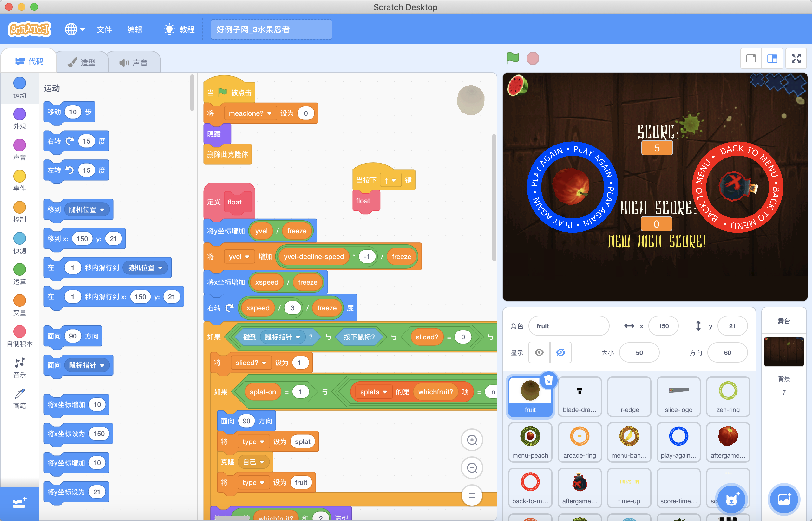Viewport: 812px width, 521px height.
Task: Switch to the 声音 sounds tab
Action: pos(134,62)
